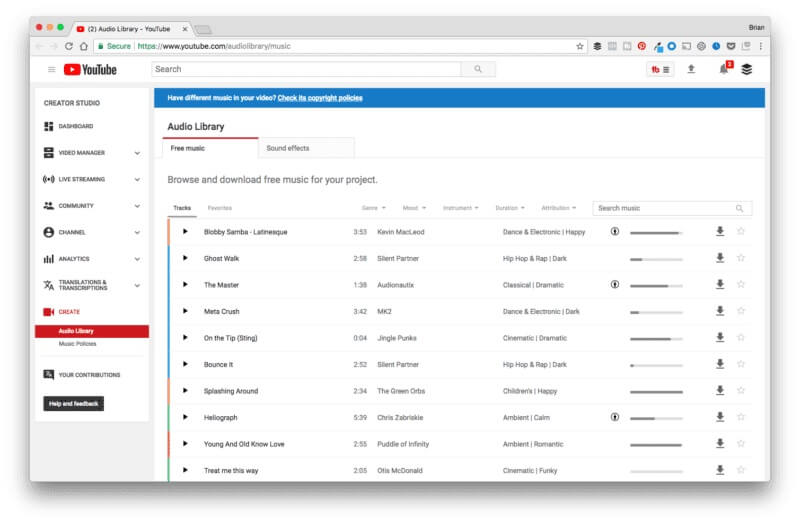Viewport: 800px width, 524px height.
Task: Open the Attribution filter dropdown
Action: tap(559, 208)
